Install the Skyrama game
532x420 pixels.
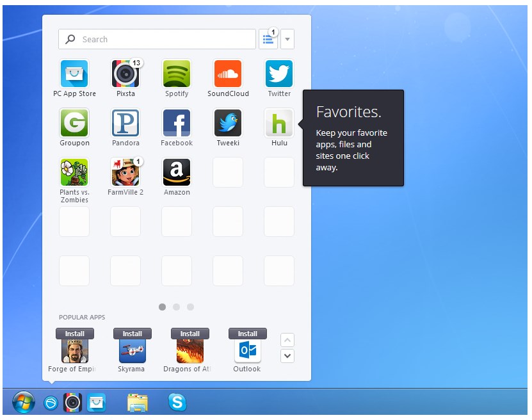(133, 334)
